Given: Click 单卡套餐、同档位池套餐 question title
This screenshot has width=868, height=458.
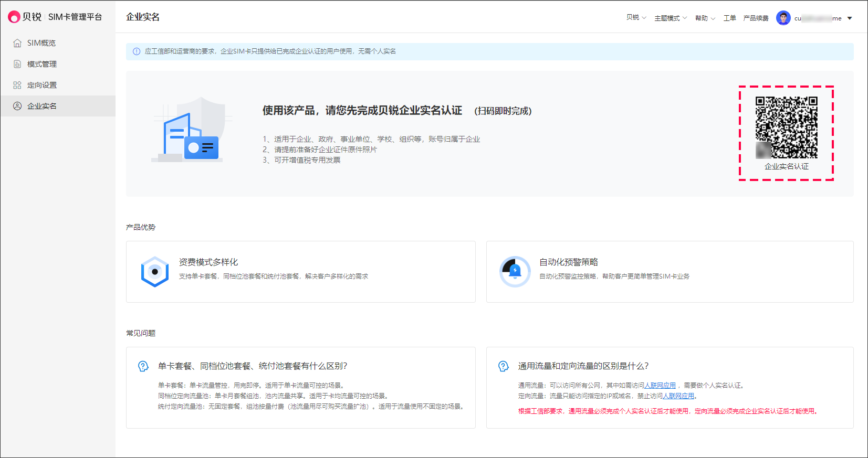Looking at the screenshot, I should pos(253,366).
